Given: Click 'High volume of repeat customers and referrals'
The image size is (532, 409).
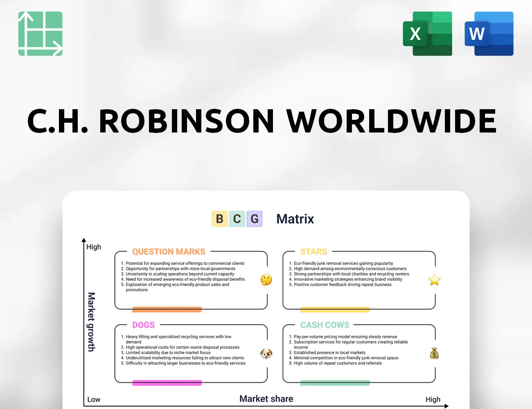Looking at the screenshot, I should [x=338, y=363].
